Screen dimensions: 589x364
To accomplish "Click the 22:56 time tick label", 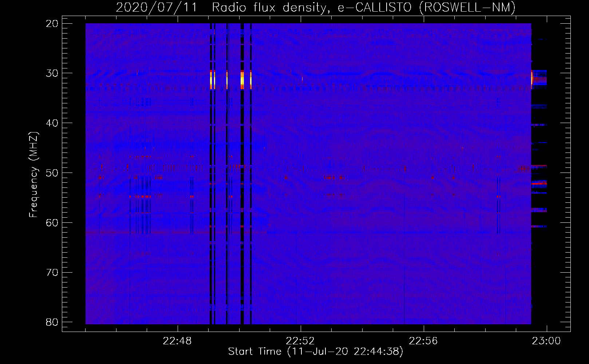I will (x=423, y=341).
